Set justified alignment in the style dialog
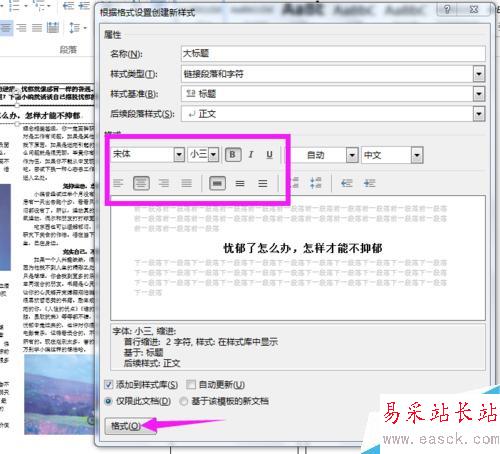 click(x=187, y=183)
